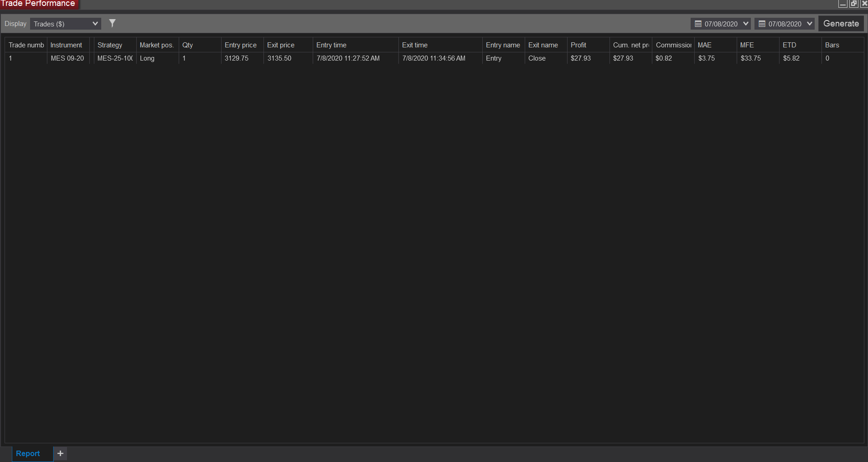Screen dimensions: 868x462
Task: Expand the start date dropdown arrow
Action: (x=746, y=24)
